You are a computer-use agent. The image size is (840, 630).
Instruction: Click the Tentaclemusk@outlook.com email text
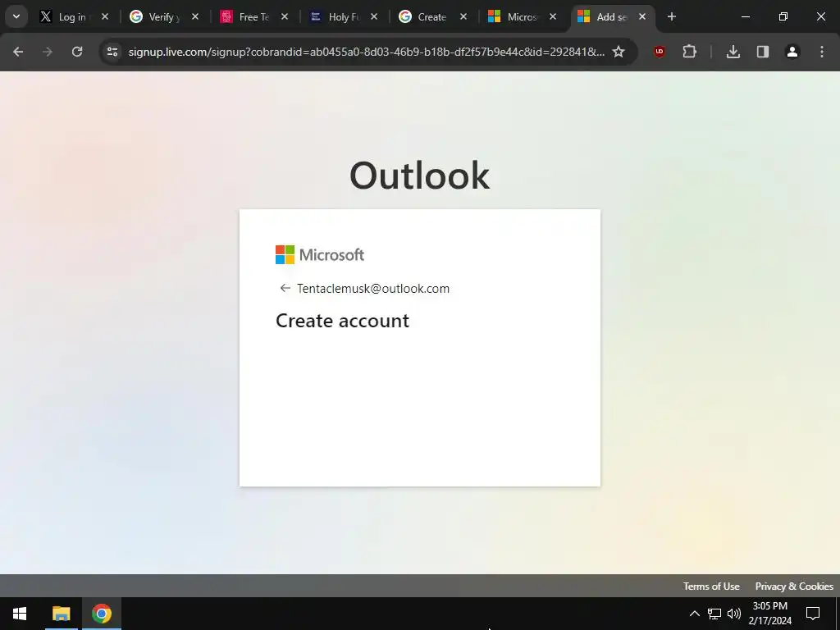373,288
